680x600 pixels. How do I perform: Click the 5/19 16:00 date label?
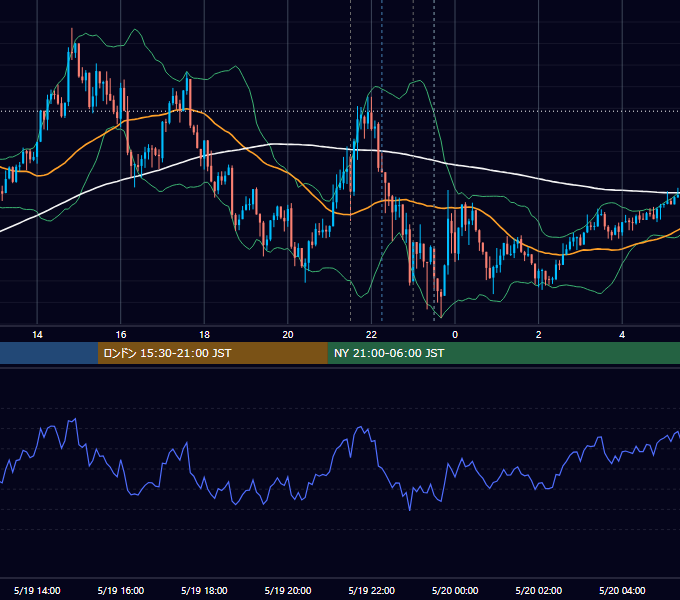(121, 590)
